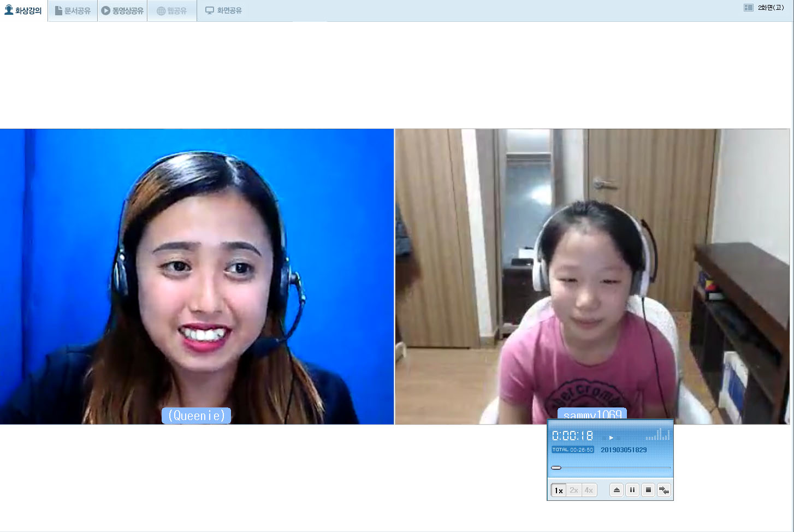Open the 화면공유 screen sharing tab
The image size is (794, 532).
tap(223, 10)
